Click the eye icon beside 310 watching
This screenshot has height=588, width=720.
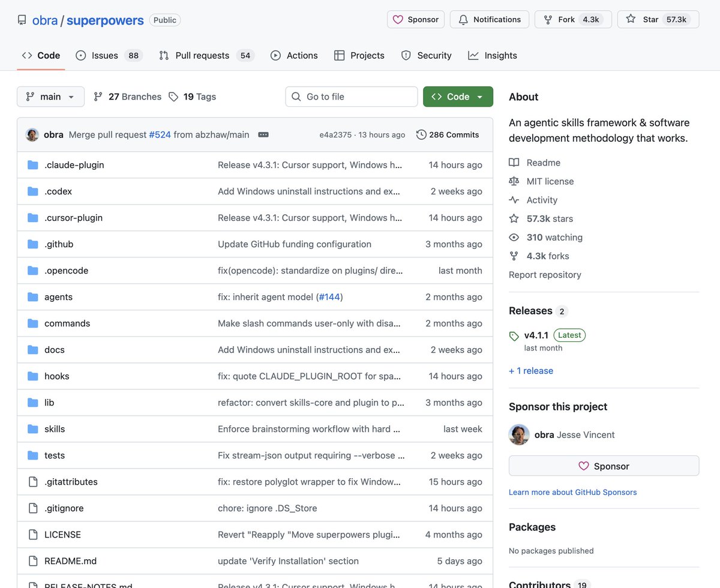(514, 237)
